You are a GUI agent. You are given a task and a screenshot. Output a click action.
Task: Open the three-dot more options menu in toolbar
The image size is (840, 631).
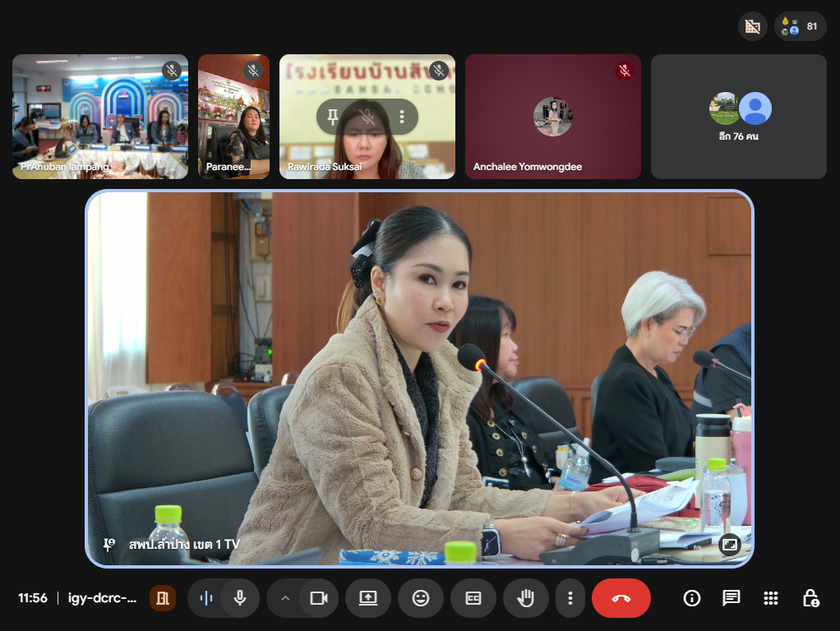pyautogui.click(x=570, y=598)
